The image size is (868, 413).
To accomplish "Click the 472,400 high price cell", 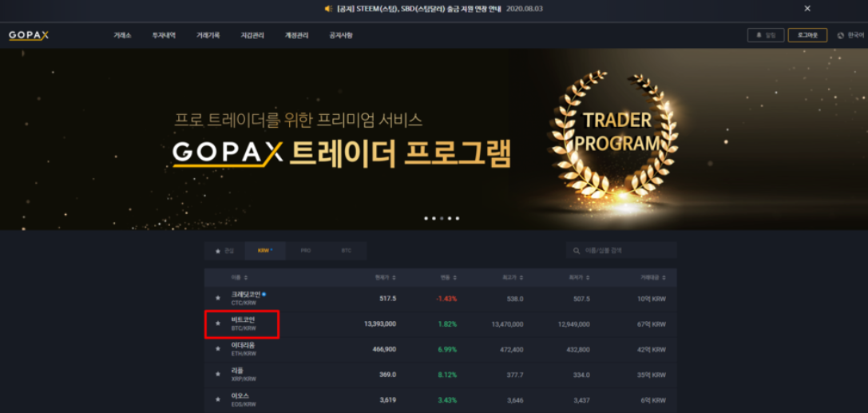I will (512, 349).
